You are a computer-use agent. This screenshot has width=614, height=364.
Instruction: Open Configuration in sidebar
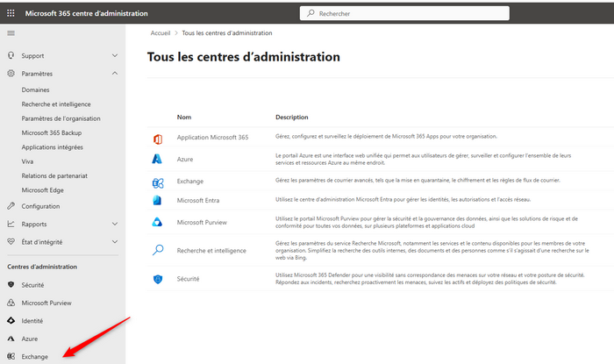[40, 206]
